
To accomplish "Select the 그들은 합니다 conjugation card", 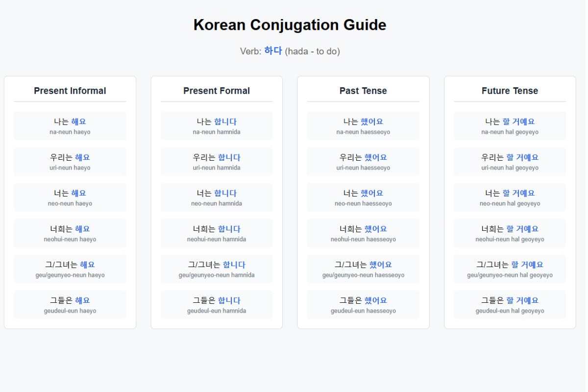I will click(217, 305).
